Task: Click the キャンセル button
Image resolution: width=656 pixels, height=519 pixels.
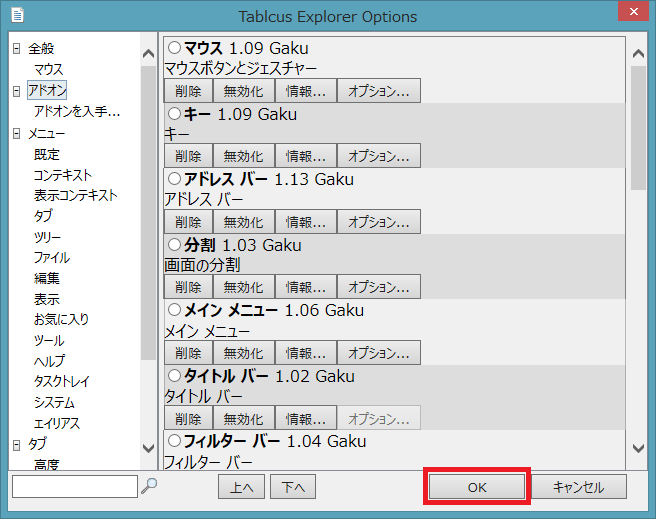Action: click(579, 486)
